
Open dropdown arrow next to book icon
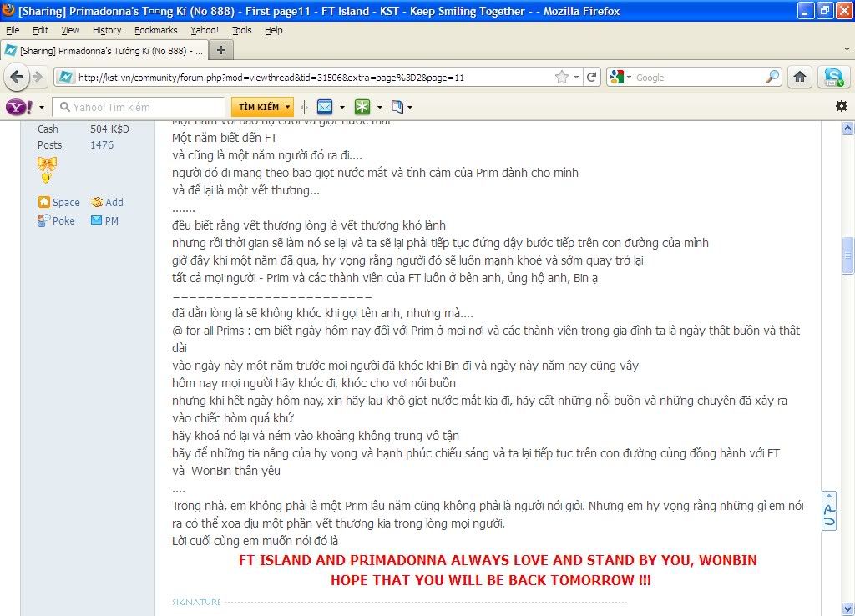tap(410, 108)
